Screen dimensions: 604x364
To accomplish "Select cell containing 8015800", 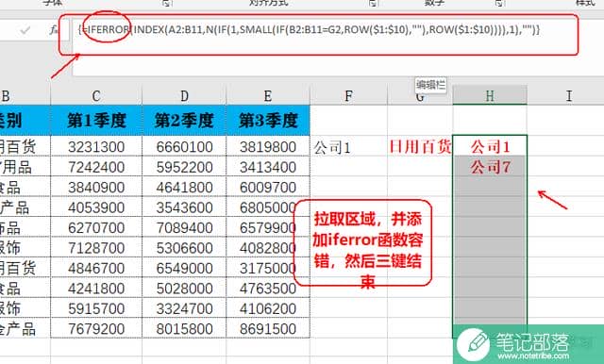I will tap(184, 329).
